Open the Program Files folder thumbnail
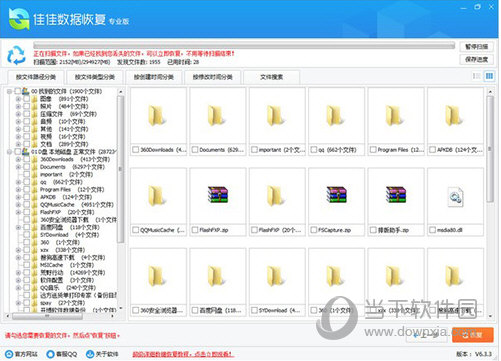501x361 pixels. [x=395, y=116]
